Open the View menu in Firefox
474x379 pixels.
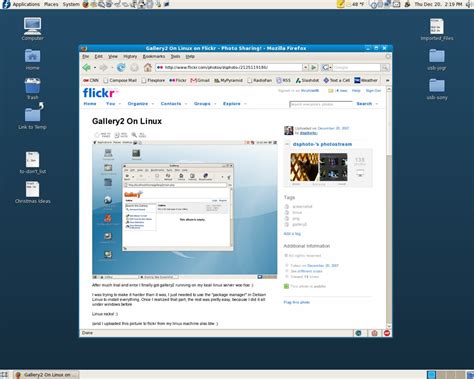(x=113, y=57)
